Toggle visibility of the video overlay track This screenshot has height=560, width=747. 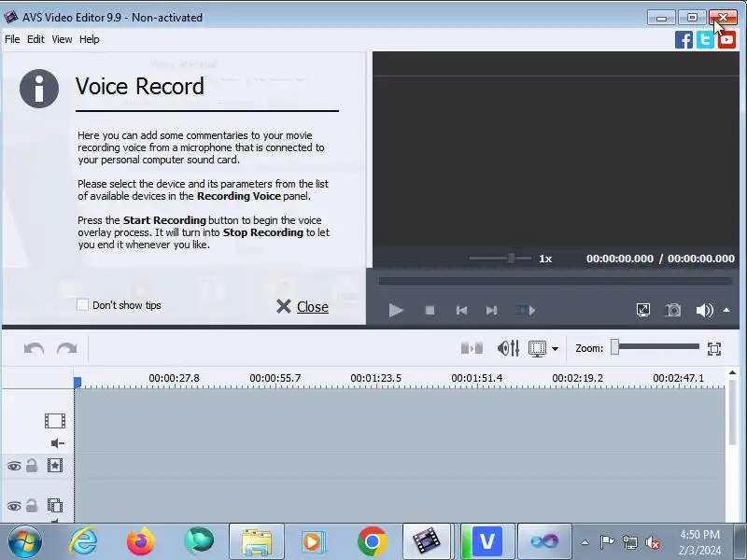tap(14, 506)
